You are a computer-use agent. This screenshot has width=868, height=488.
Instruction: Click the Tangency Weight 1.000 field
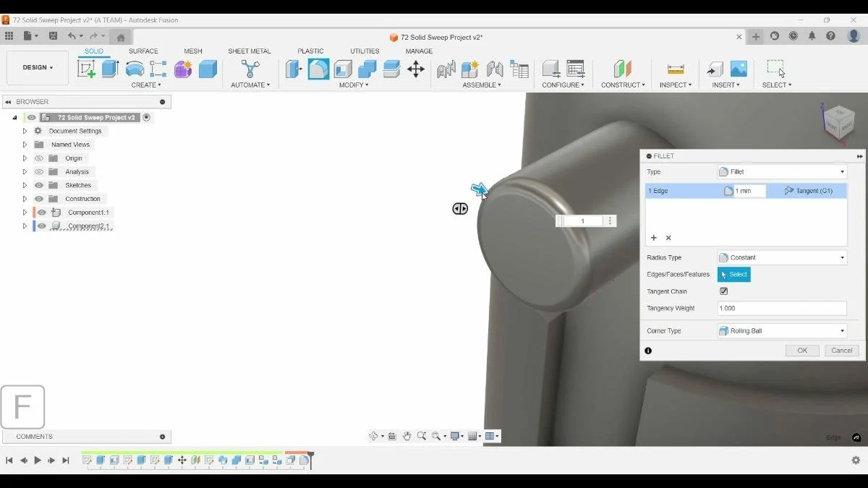coord(782,308)
